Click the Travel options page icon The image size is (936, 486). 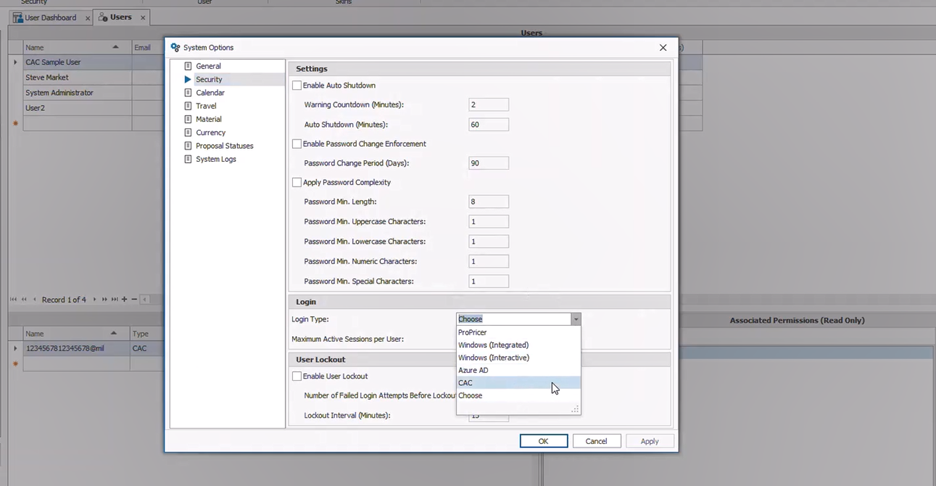[187, 106]
